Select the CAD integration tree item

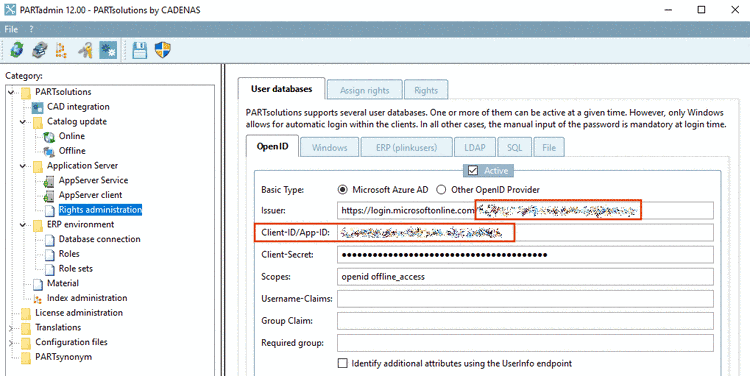point(78,107)
